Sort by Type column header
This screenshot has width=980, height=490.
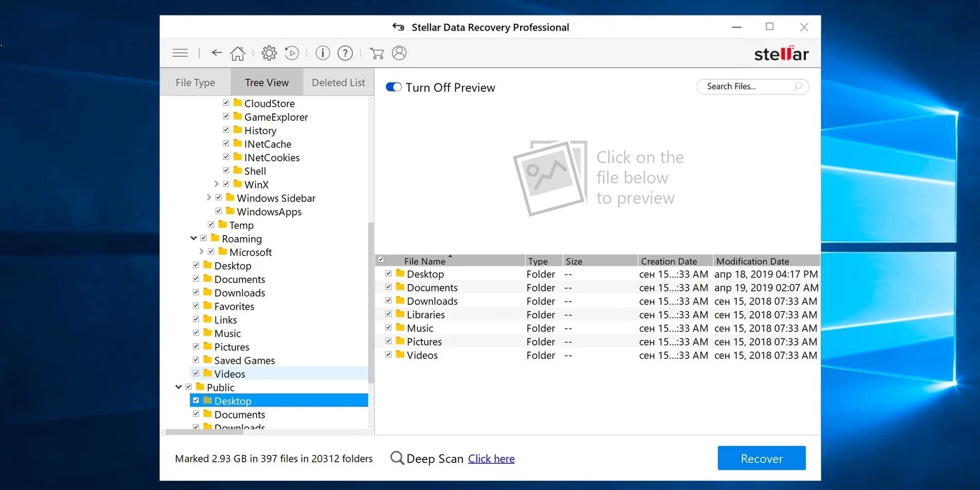coord(544,261)
